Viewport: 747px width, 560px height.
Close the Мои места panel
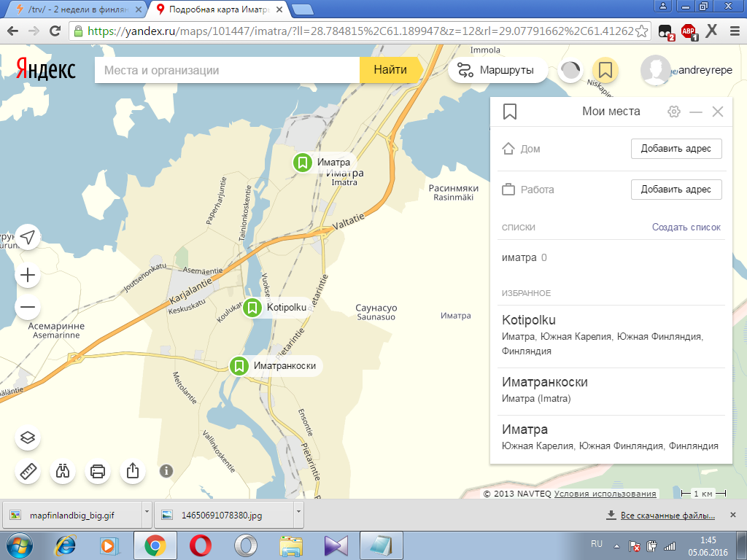coord(718,112)
